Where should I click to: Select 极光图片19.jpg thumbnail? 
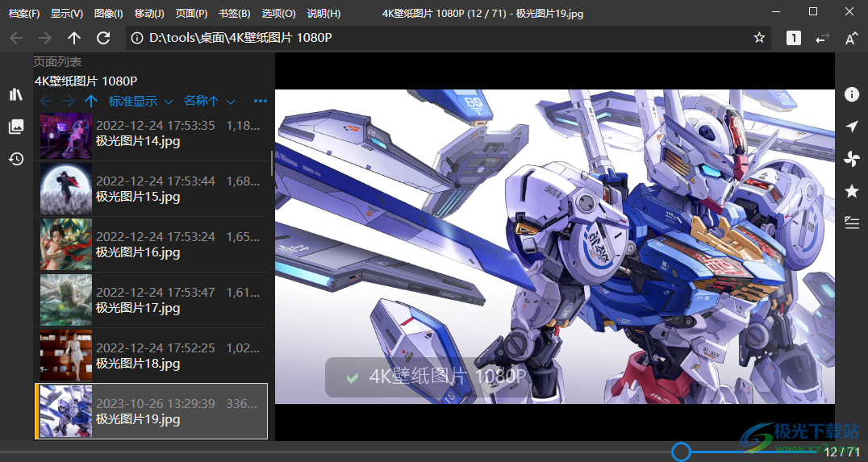point(66,412)
